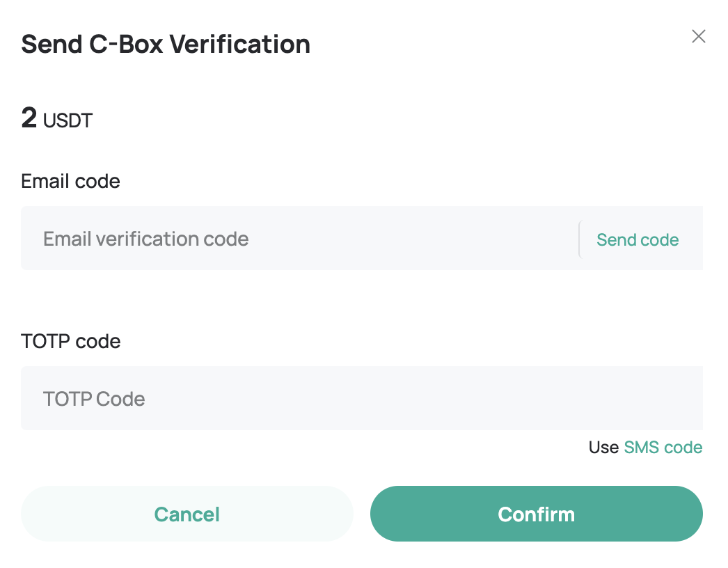Confirm sending 2 USDT
The width and height of the screenshot is (728, 568).
(536, 514)
